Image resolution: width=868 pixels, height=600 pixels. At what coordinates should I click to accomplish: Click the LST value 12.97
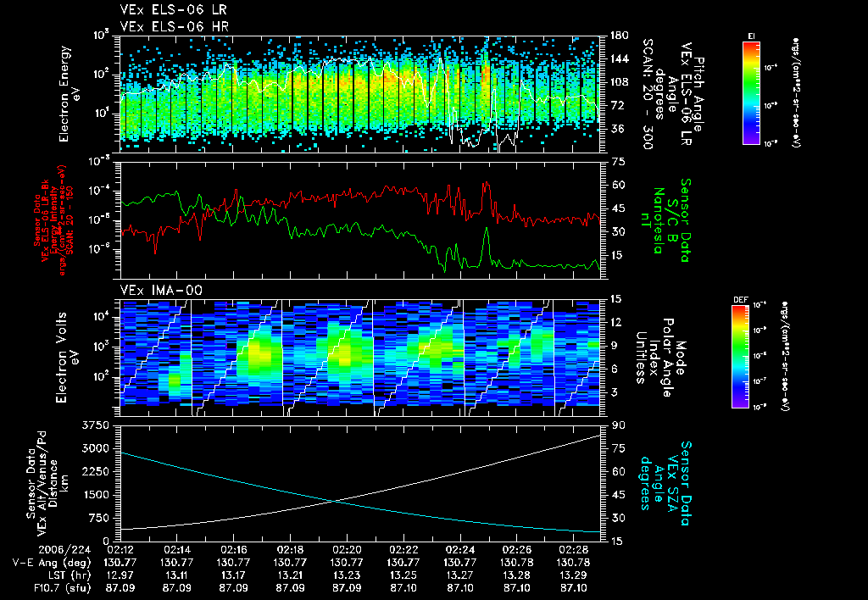(x=120, y=575)
